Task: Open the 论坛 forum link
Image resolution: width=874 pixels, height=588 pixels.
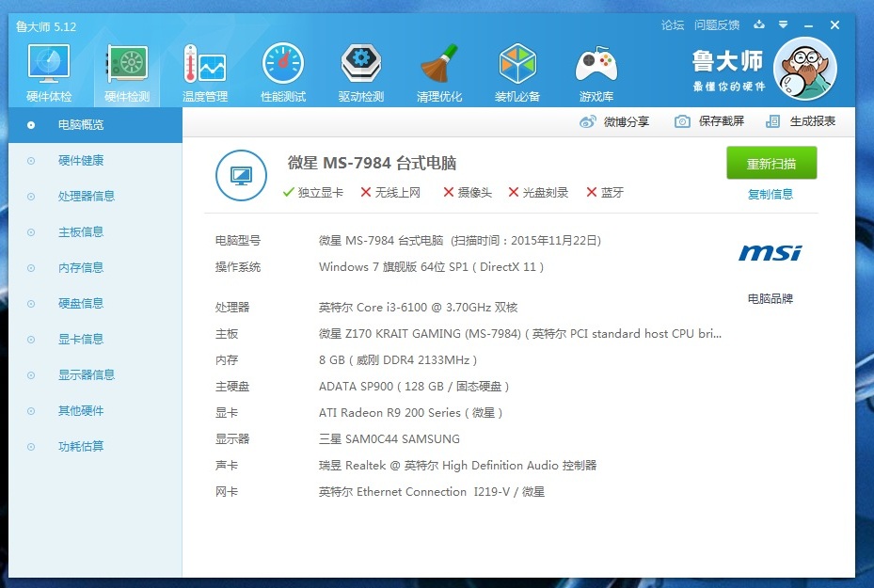Action: 673,25
